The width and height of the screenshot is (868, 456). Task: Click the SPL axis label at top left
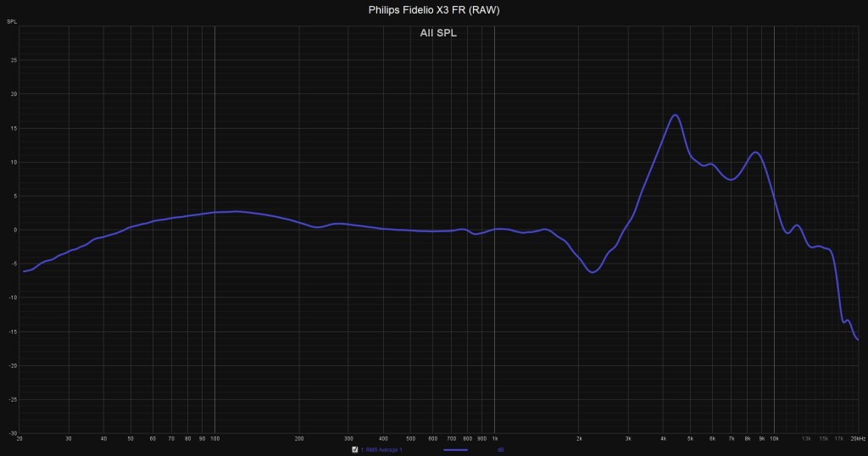coord(12,19)
